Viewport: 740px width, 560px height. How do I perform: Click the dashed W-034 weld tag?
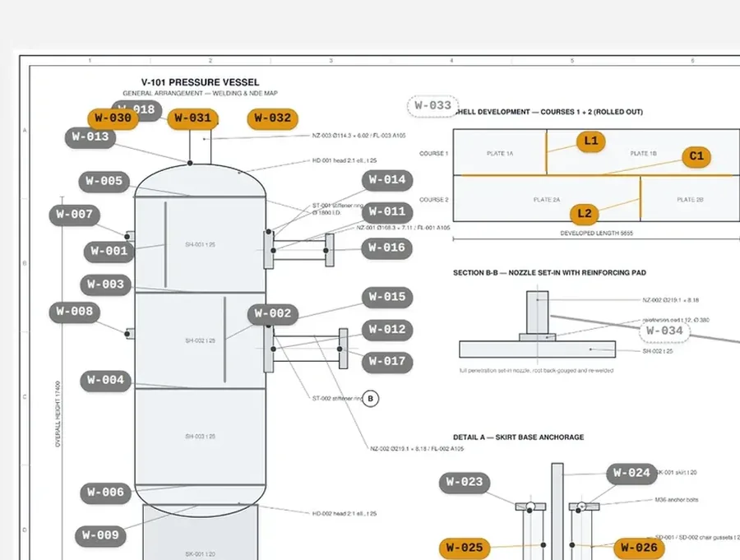click(664, 331)
